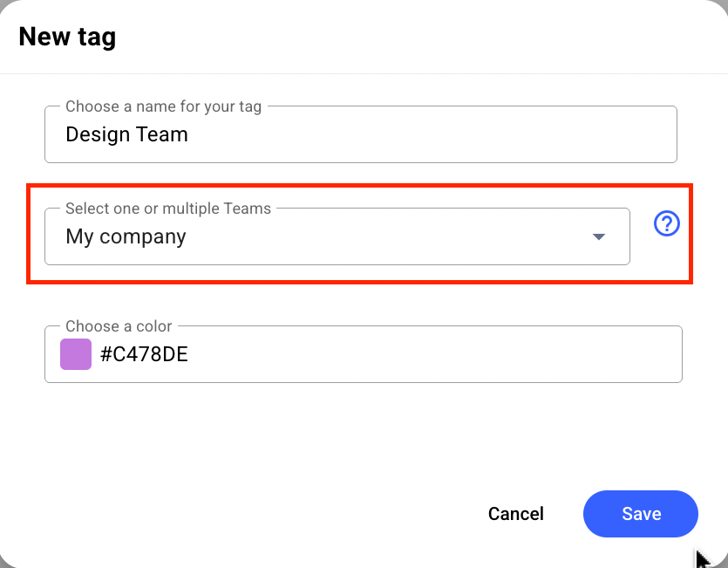This screenshot has width=728, height=568.
Task: Click the "Select one or multiple Teams" label
Action: (x=168, y=209)
